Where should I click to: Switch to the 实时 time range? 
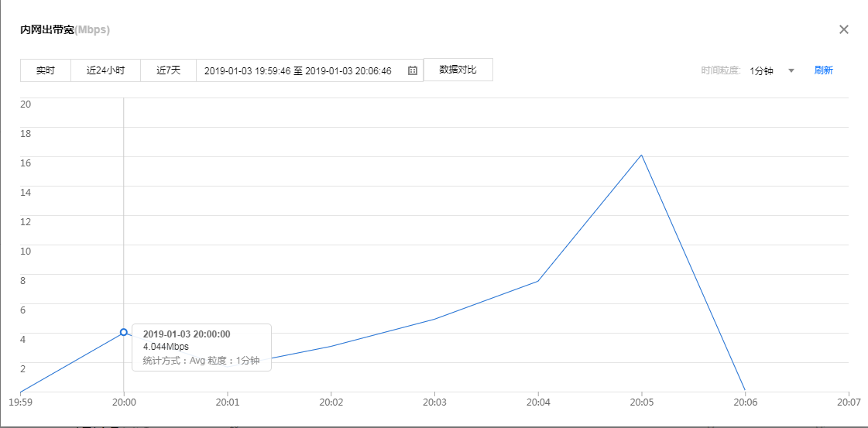tap(46, 70)
